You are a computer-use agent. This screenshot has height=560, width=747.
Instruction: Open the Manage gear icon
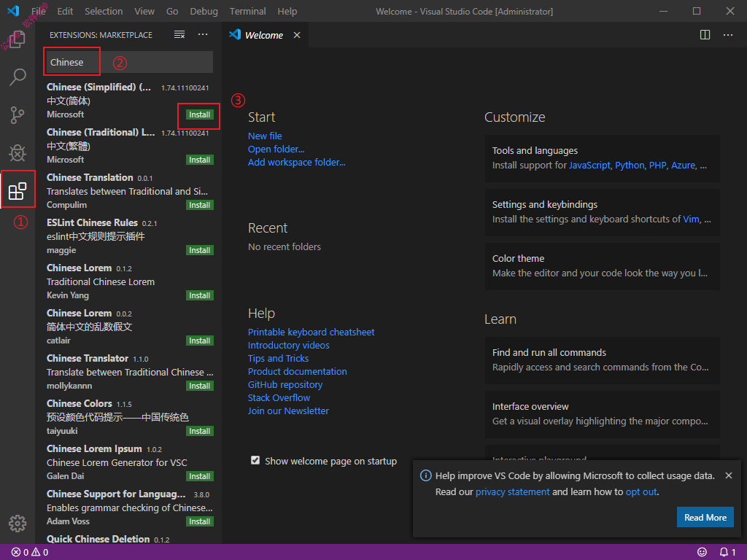pyautogui.click(x=18, y=524)
